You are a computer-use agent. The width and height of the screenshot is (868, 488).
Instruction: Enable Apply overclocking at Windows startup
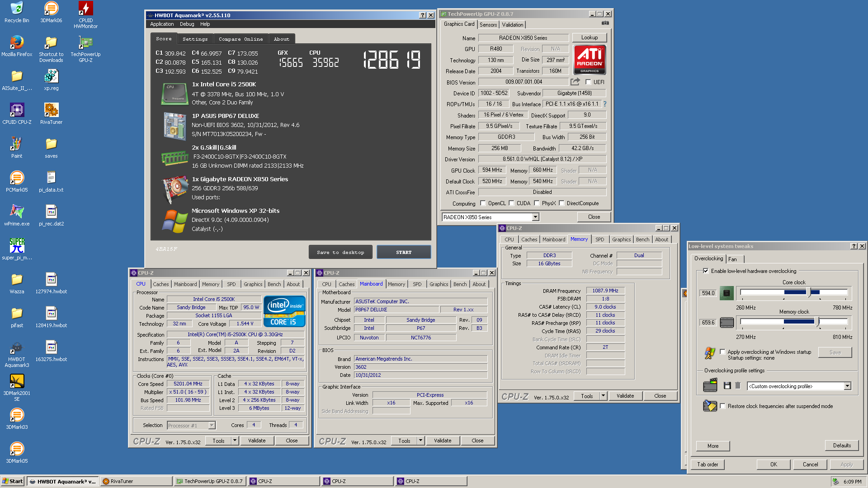[x=722, y=352]
